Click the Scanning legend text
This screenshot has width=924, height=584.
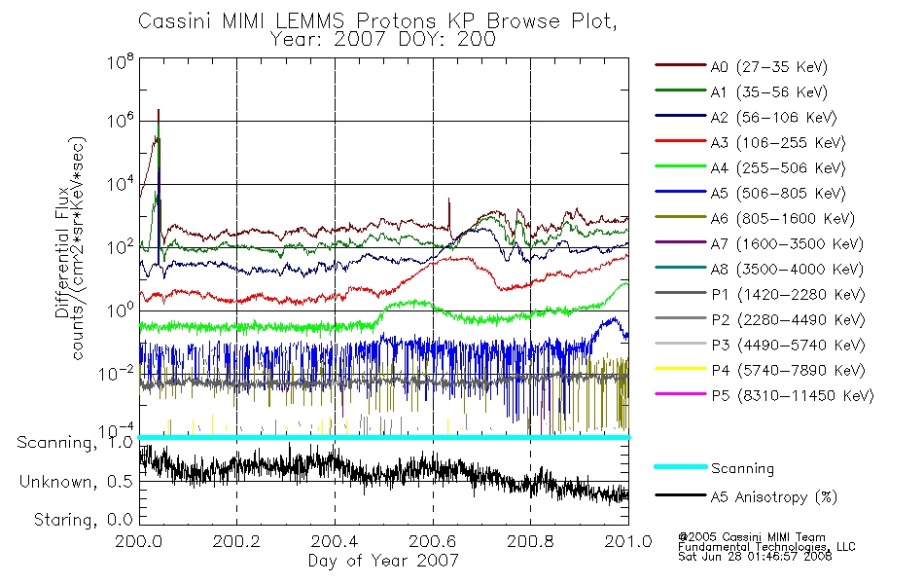742,469
